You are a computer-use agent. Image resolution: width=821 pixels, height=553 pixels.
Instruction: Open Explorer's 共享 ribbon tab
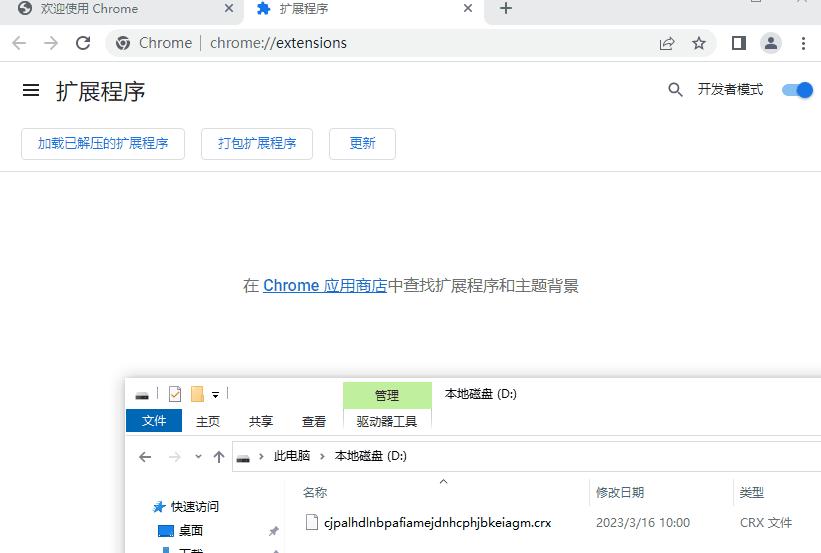click(261, 421)
